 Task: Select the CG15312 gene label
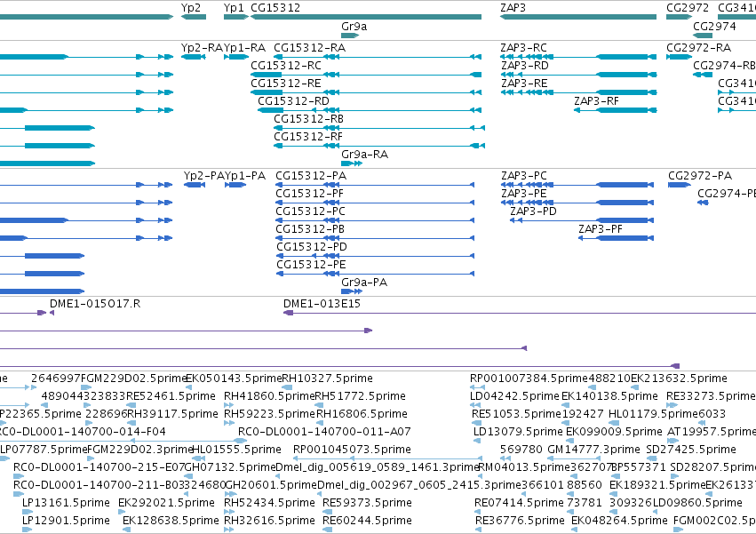275,8
